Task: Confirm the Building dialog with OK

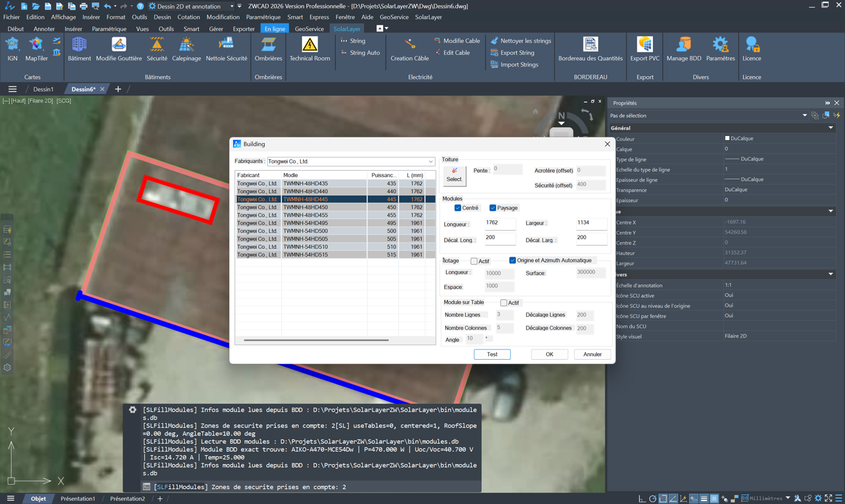Action: coord(549,354)
